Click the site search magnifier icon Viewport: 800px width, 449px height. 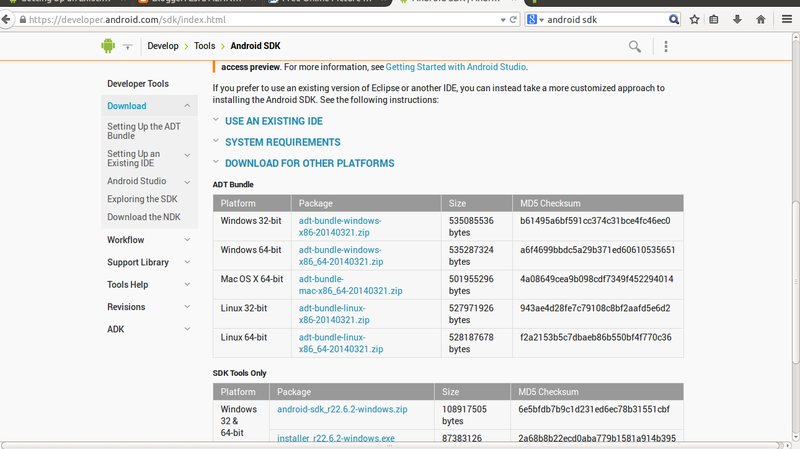[x=635, y=46]
